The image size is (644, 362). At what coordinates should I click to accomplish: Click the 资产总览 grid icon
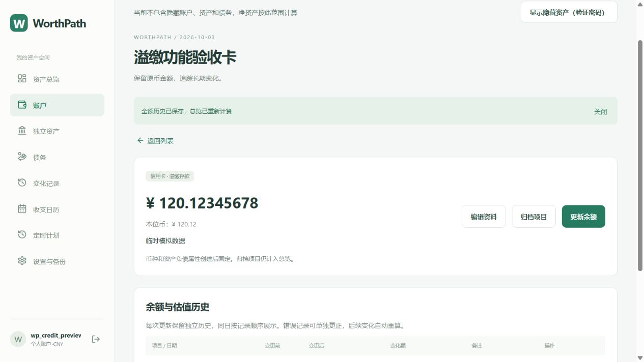pos(22,78)
